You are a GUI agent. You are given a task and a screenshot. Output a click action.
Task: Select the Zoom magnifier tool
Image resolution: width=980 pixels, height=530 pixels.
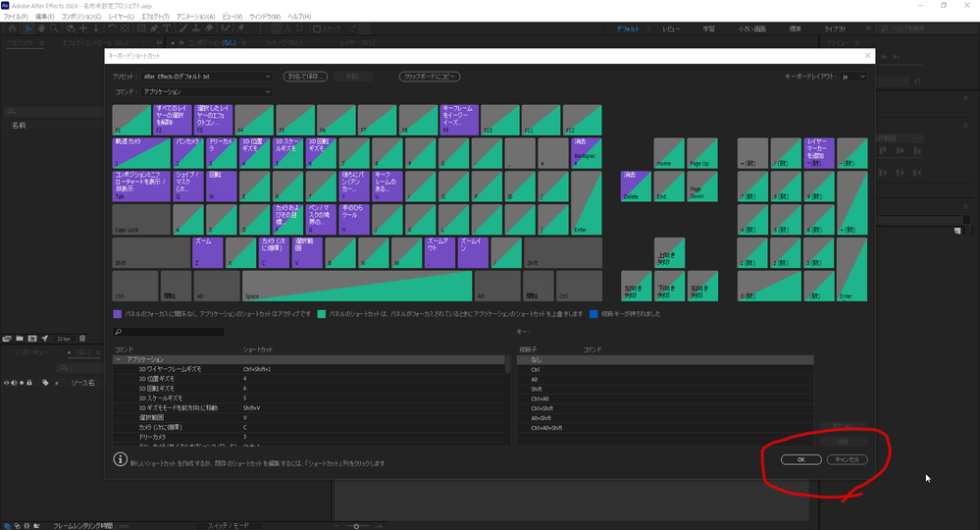55,29
